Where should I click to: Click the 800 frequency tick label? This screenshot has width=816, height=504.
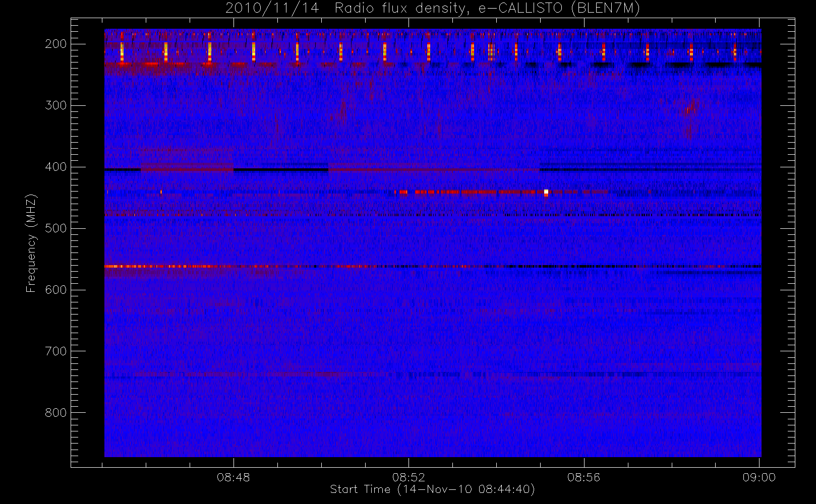click(55, 413)
